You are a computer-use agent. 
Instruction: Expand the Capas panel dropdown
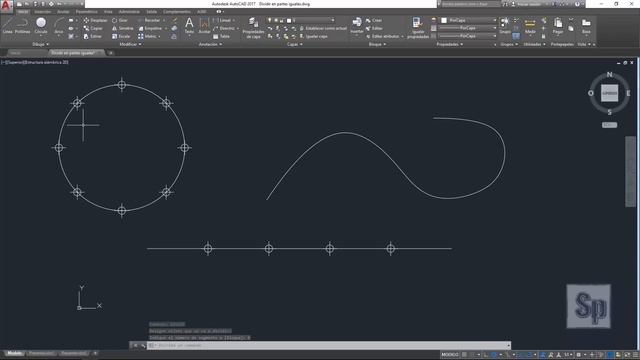pos(295,44)
